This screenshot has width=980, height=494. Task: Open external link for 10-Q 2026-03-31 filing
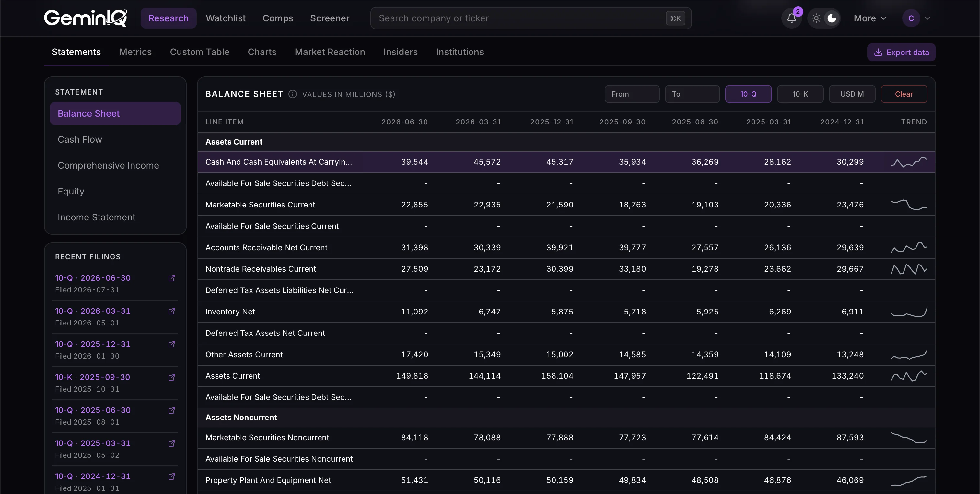coord(171,311)
